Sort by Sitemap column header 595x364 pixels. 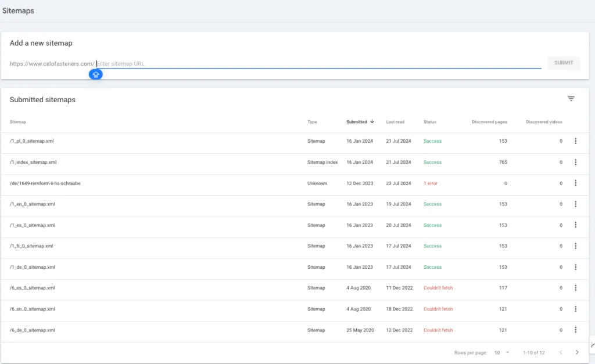[18, 122]
